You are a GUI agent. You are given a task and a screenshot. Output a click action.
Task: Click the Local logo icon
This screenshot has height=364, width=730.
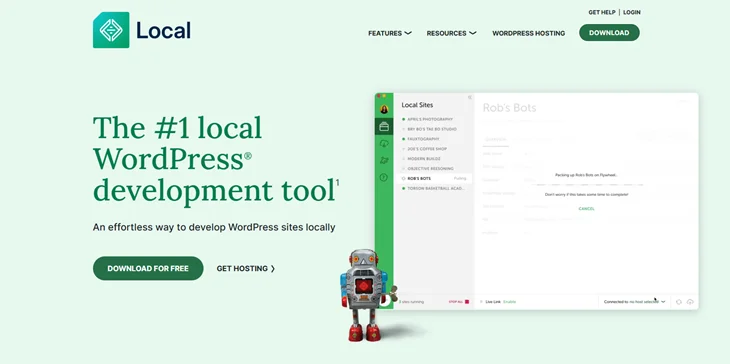point(111,30)
